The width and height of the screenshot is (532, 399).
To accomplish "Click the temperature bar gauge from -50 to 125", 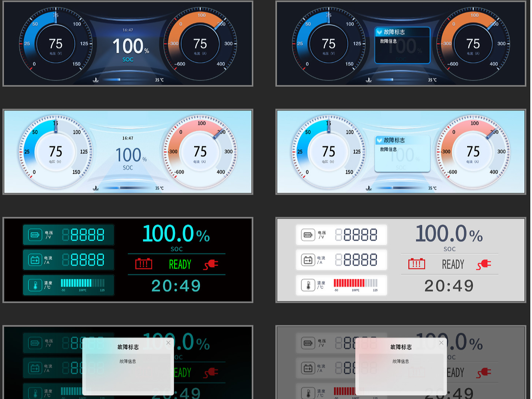I will 83,282.
